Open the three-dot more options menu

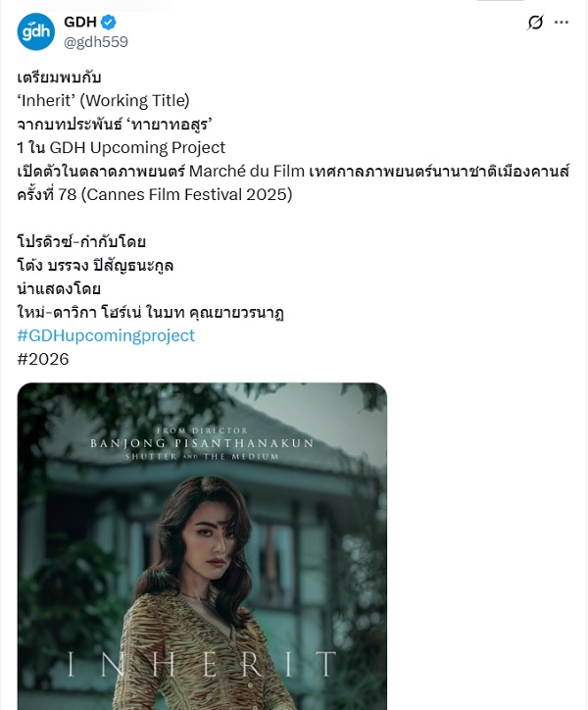562,23
